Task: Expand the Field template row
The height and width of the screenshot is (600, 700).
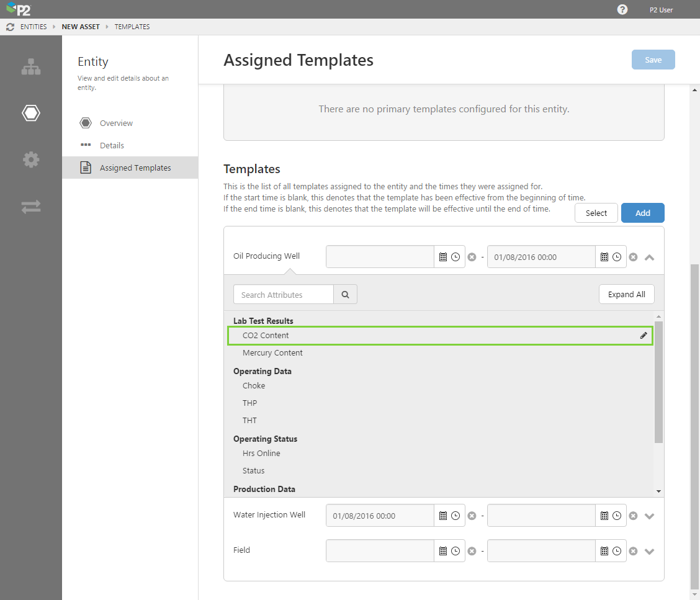Action: [x=649, y=551]
